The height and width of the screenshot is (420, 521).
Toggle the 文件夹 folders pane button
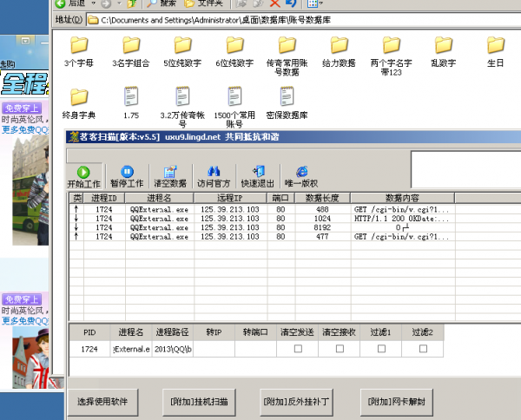point(203,3)
